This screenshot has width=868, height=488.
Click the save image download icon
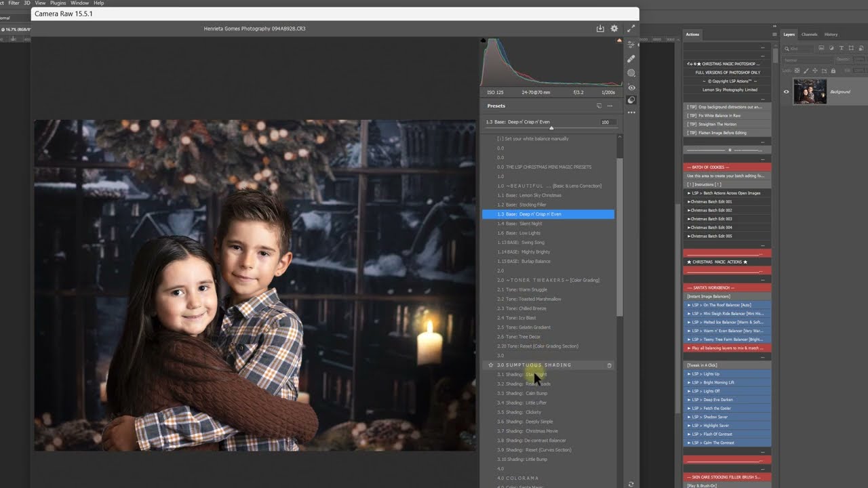coord(600,28)
